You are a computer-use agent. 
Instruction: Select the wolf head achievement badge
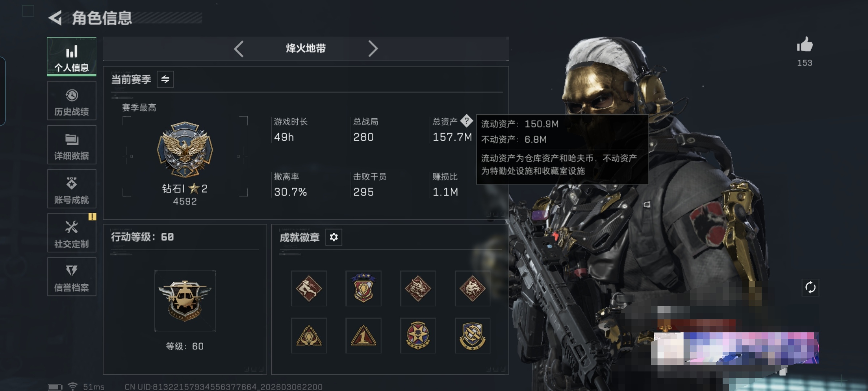coord(472,289)
